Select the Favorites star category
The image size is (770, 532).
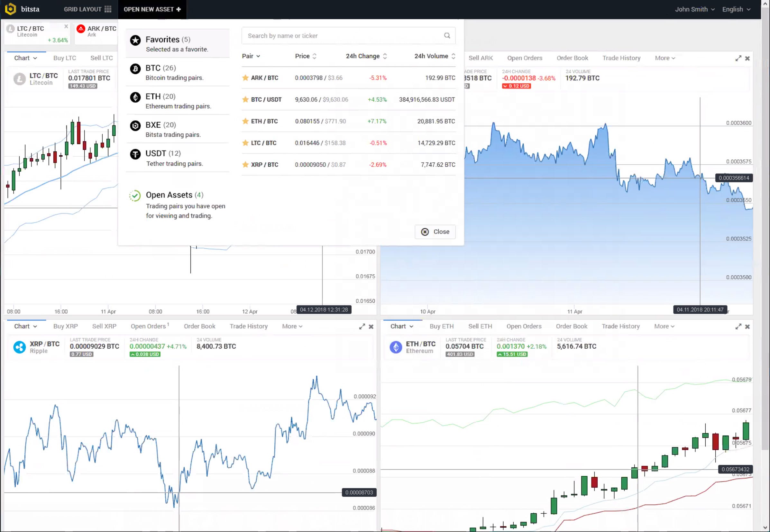click(177, 44)
